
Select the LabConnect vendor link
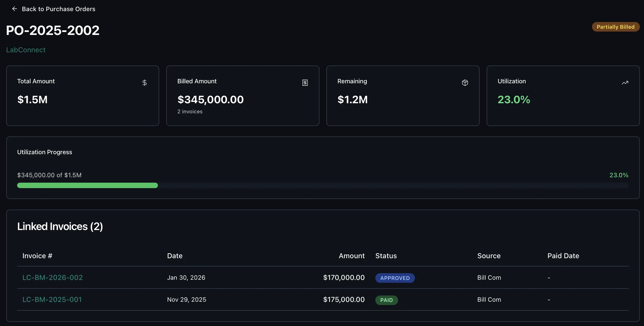pyautogui.click(x=26, y=50)
